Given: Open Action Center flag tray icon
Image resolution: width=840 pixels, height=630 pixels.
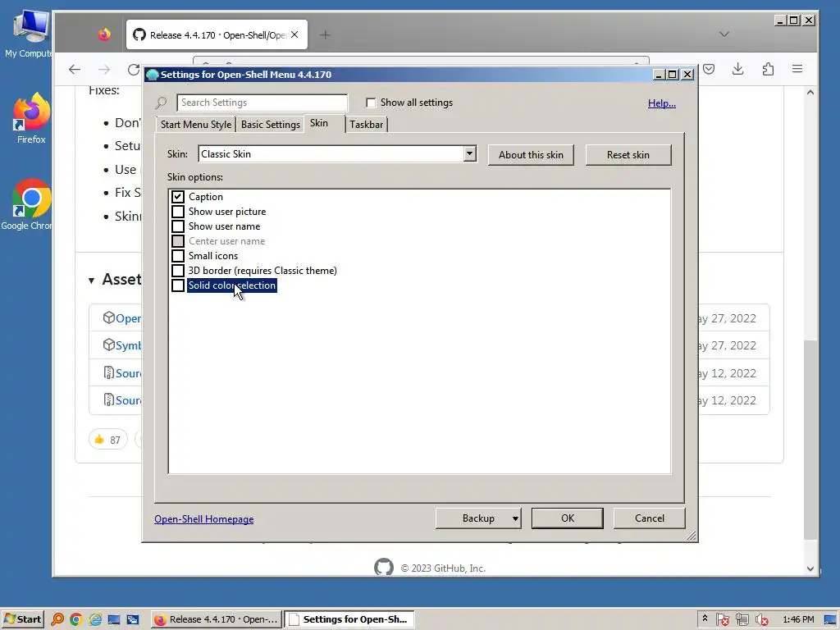Looking at the screenshot, I should tap(722, 619).
